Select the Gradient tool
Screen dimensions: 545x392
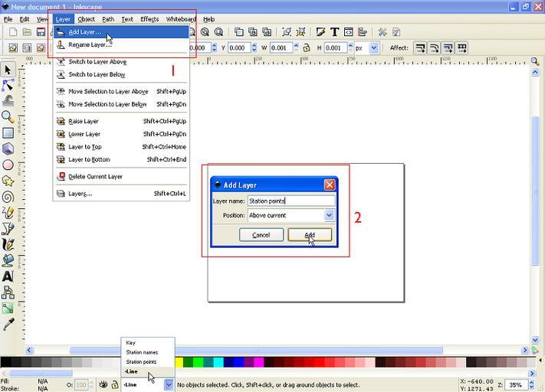click(x=8, y=309)
